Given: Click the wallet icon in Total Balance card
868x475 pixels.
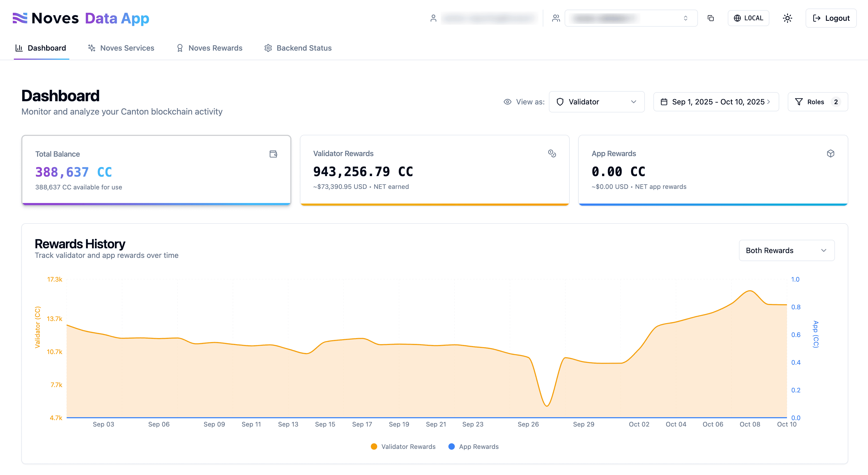Looking at the screenshot, I should [x=273, y=154].
